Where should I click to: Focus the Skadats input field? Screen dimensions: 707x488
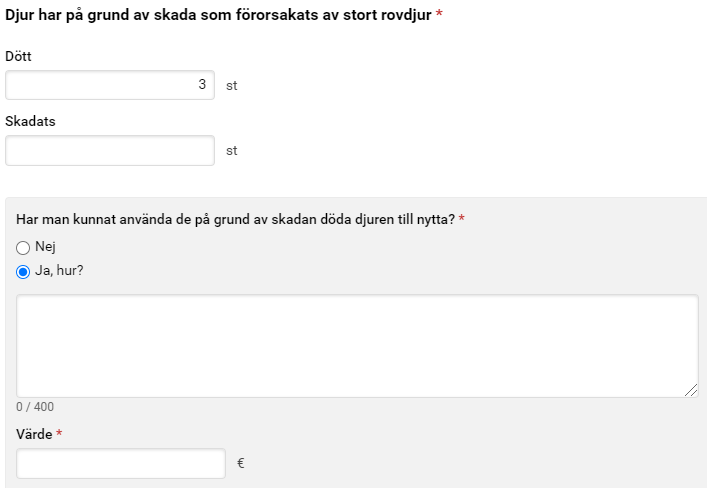pyautogui.click(x=110, y=150)
